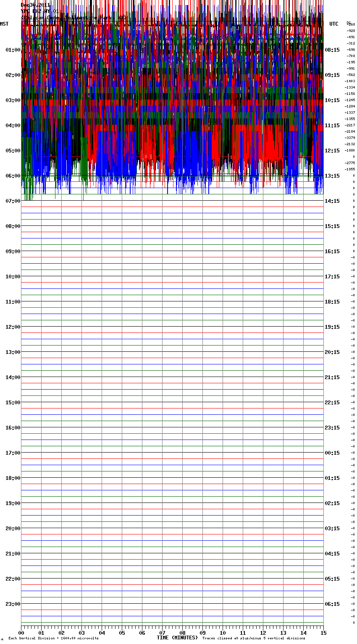Click the 00:15 UTC time label
The height and width of the screenshot is (644, 357).
[332, 453]
